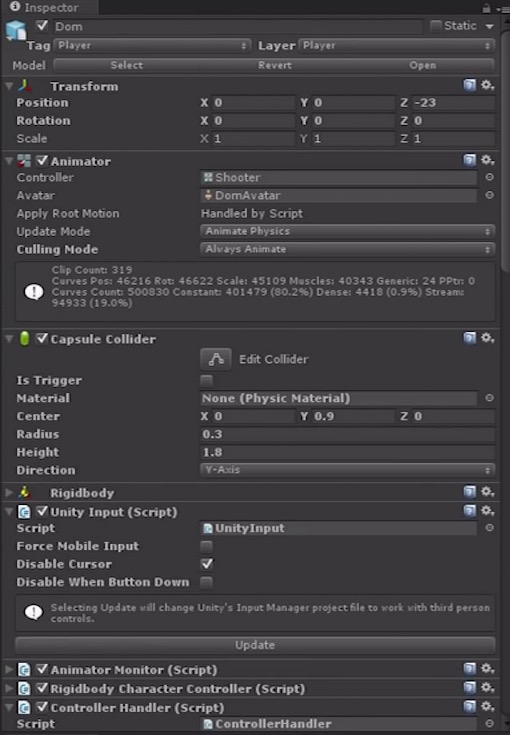The height and width of the screenshot is (735, 510).
Task: Click the Dom name field
Action: 237,26
